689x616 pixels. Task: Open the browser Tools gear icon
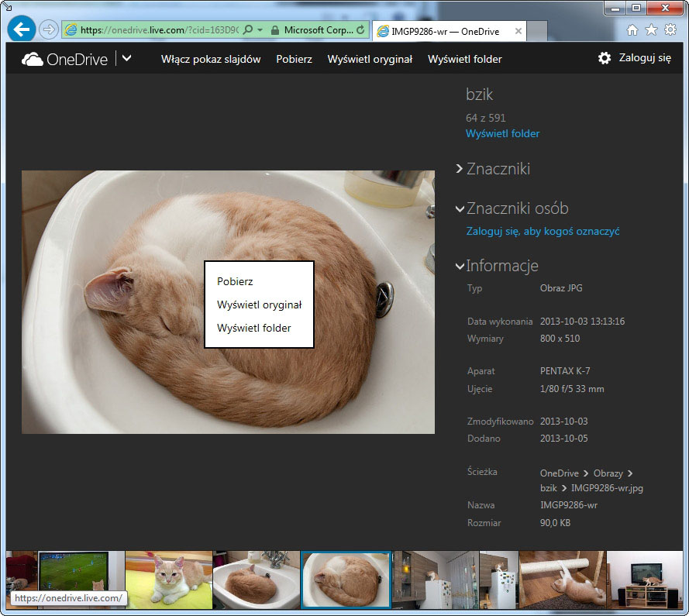click(670, 30)
